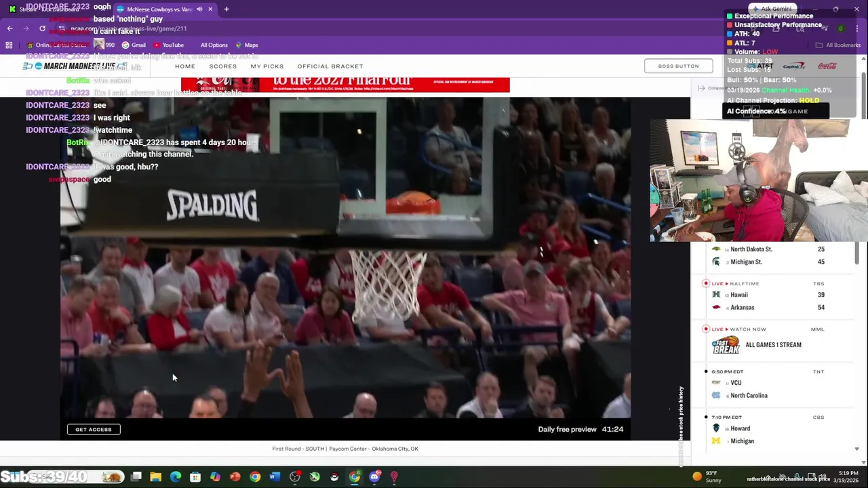Click the streamer webcam overlay
The width and height of the screenshot is (868, 488).
point(759,180)
